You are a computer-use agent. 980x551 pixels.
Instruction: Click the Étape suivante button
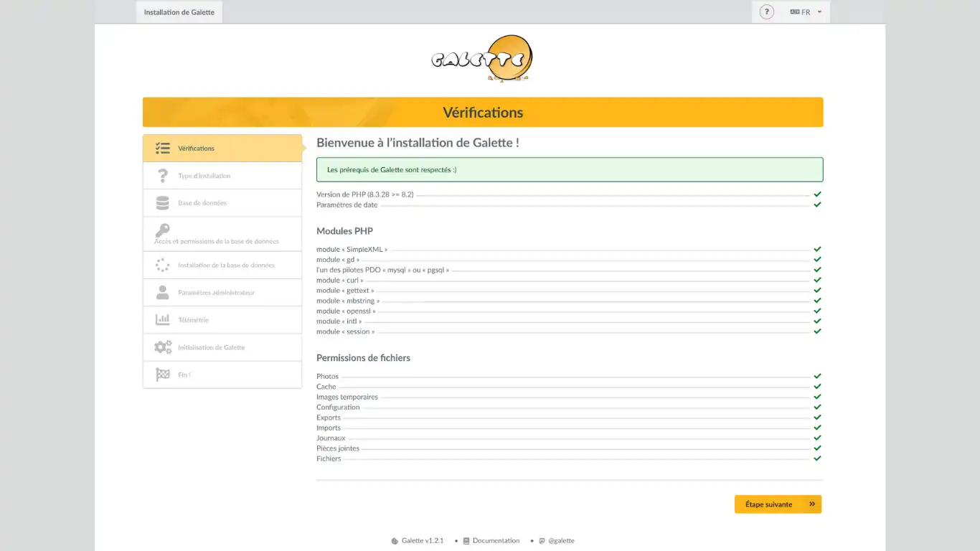(778, 504)
